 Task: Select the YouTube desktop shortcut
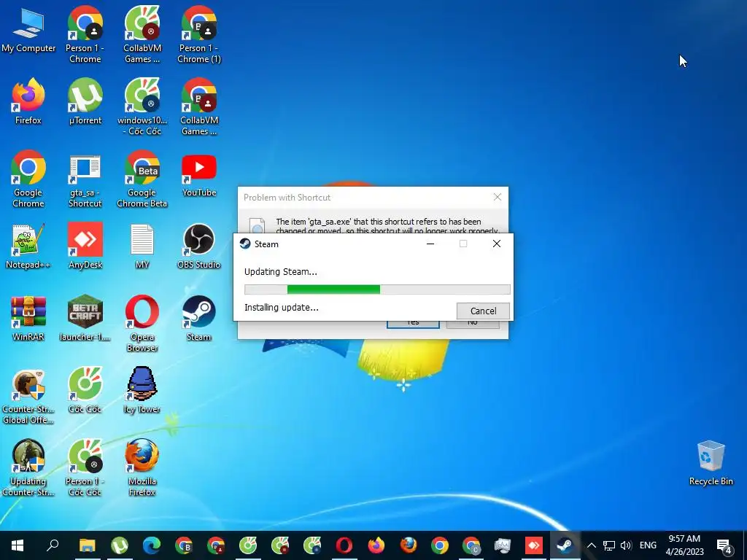click(199, 174)
